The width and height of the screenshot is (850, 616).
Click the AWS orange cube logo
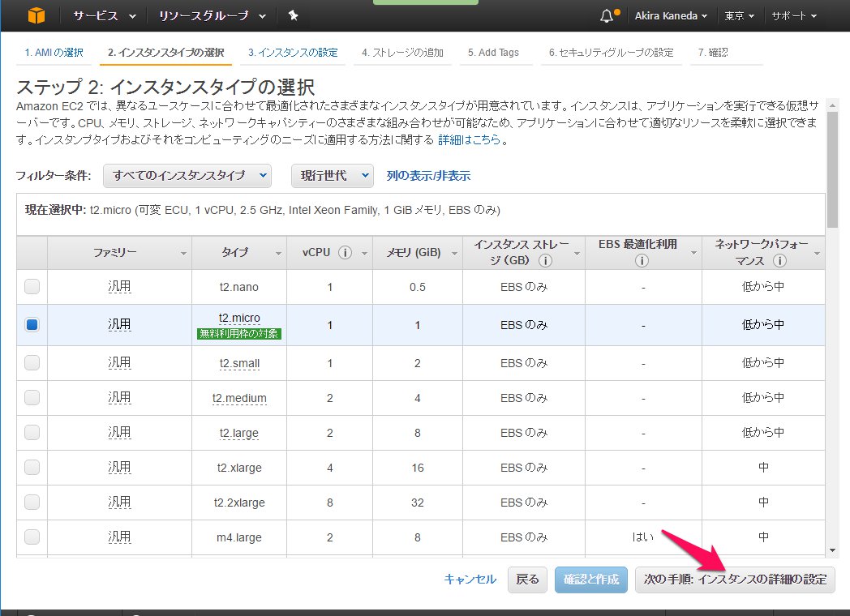tap(36, 15)
